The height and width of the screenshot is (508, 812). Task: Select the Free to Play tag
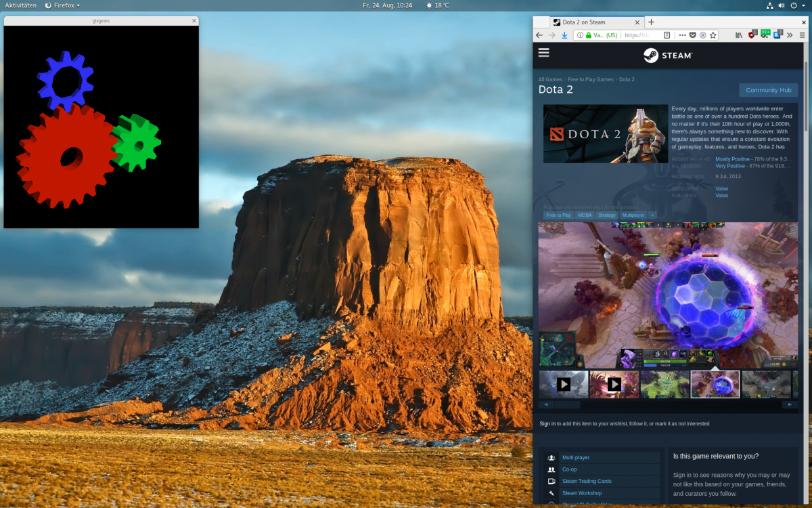[x=559, y=215]
